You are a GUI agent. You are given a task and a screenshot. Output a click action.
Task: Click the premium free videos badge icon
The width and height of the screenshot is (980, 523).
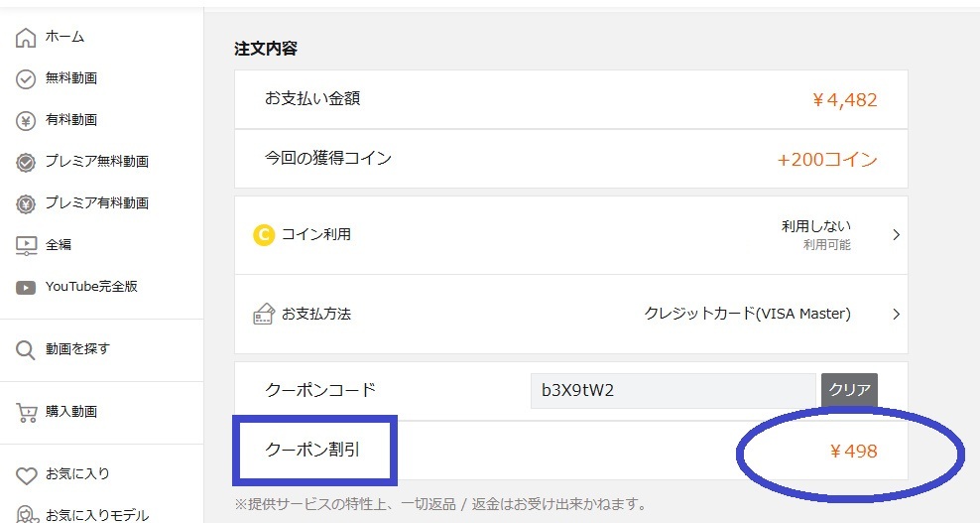coord(26,163)
